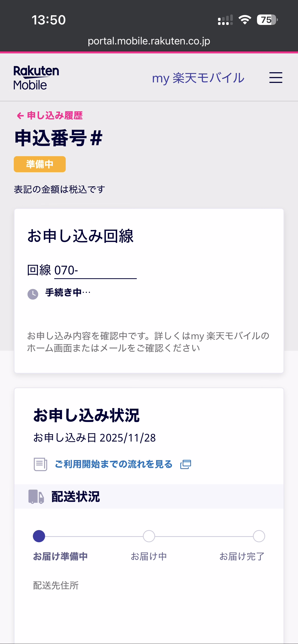This screenshot has width=298, height=644.
Task: Select the お届け完了 progress step circle
Action: (x=259, y=536)
